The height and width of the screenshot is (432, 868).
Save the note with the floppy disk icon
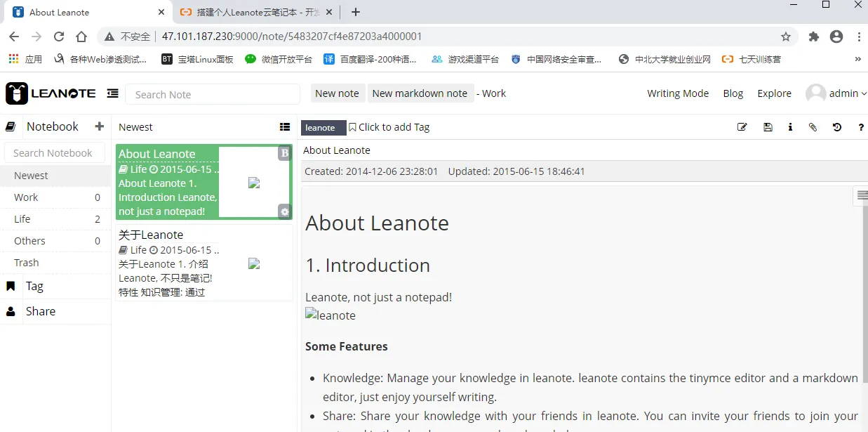768,127
